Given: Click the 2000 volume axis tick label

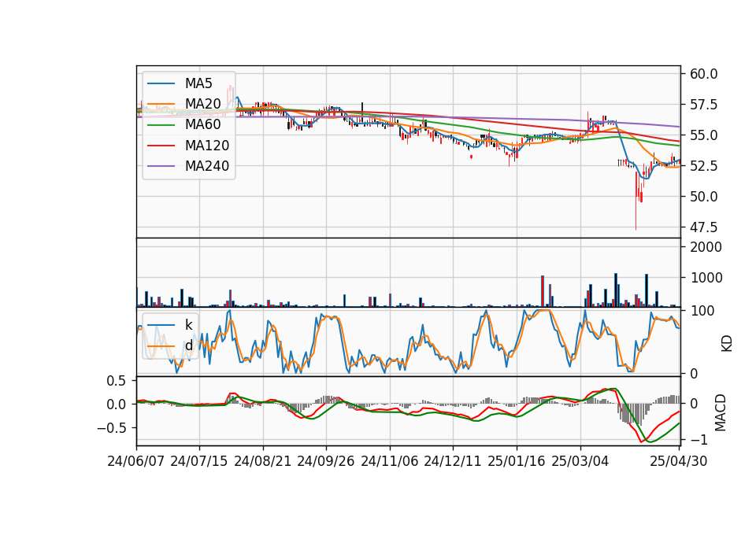Looking at the screenshot, I should 706,247.
